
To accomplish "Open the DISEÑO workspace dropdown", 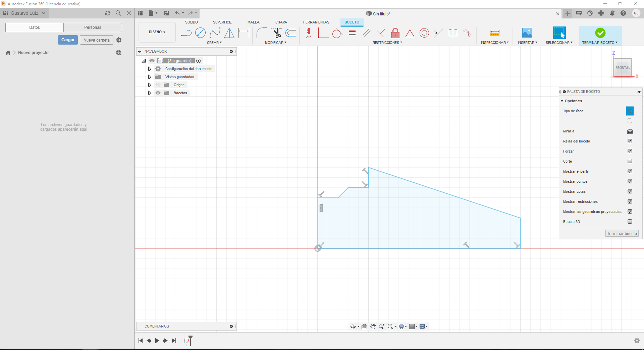I will click(157, 32).
